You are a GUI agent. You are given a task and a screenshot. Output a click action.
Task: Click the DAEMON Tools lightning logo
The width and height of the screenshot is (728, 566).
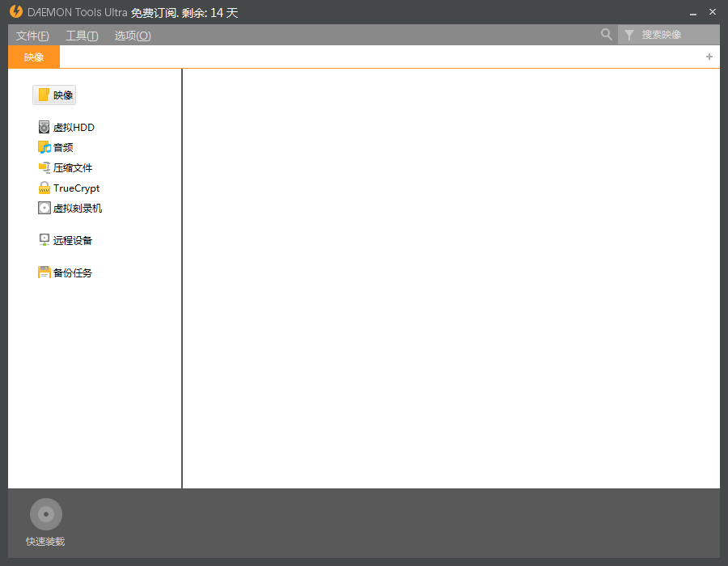point(15,12)
